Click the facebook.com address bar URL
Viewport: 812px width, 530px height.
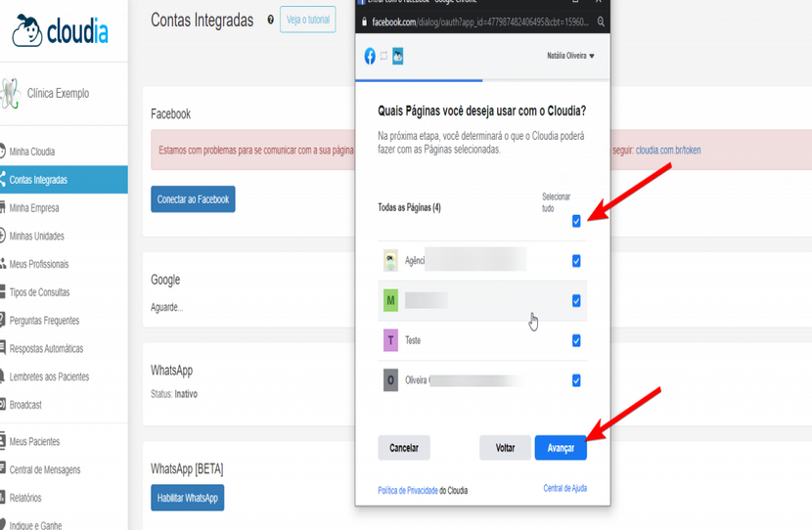(480, 22)
